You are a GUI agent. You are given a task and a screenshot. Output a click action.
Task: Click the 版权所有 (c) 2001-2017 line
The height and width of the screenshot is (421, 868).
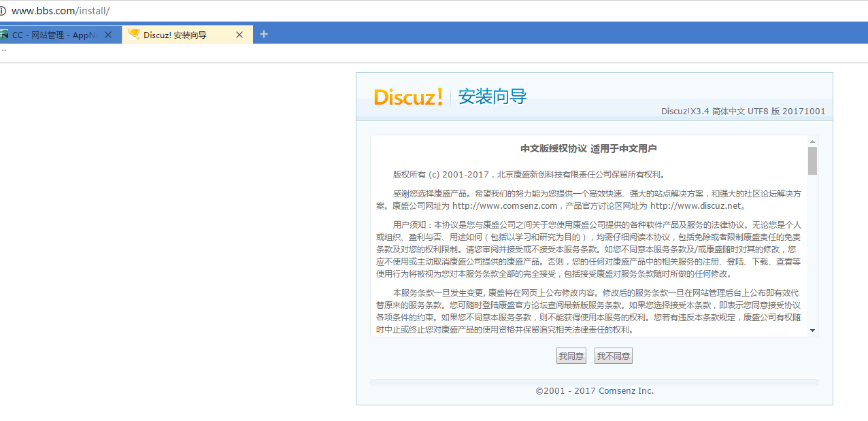[x=529, y=174]
